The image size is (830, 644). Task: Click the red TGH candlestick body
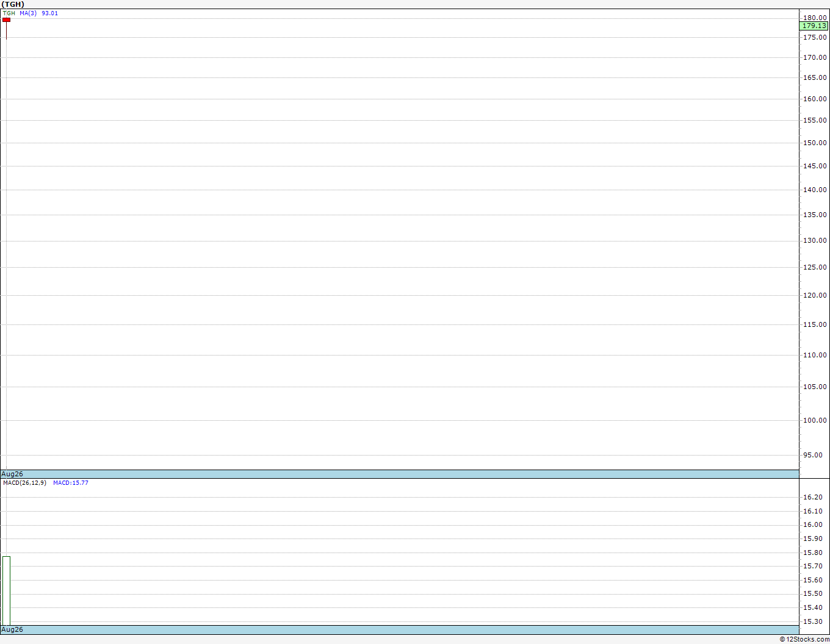coord(6,20)
